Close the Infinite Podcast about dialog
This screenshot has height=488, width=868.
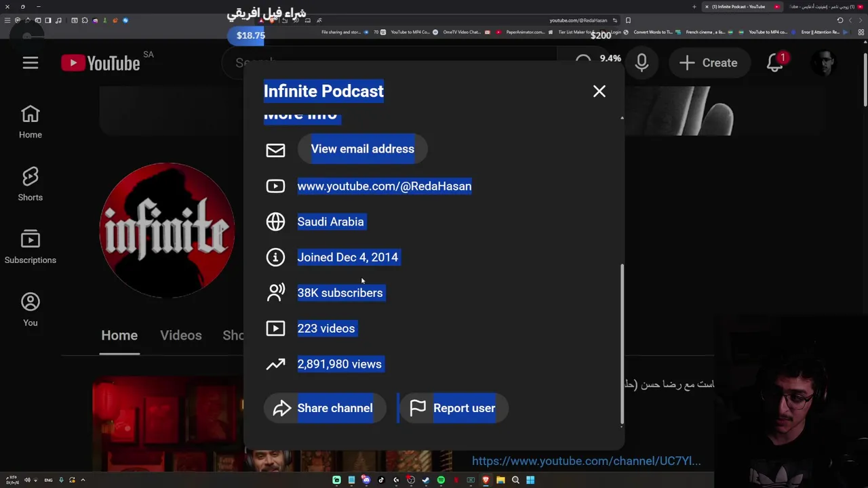pos(599,91)
